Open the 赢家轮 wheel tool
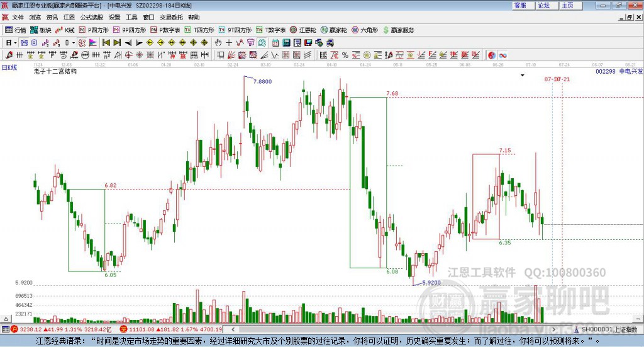Viewport: 644px width, 347px height. [x=334, y=30]
